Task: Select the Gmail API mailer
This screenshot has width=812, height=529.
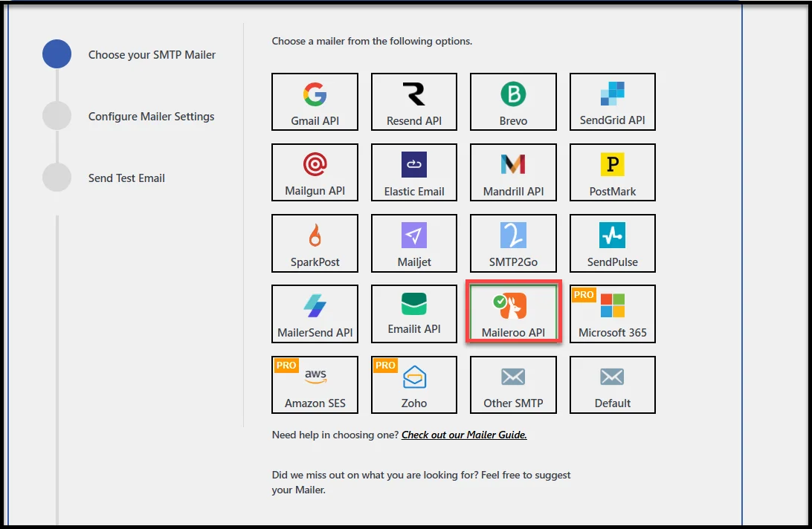Action: click(315, 101)
